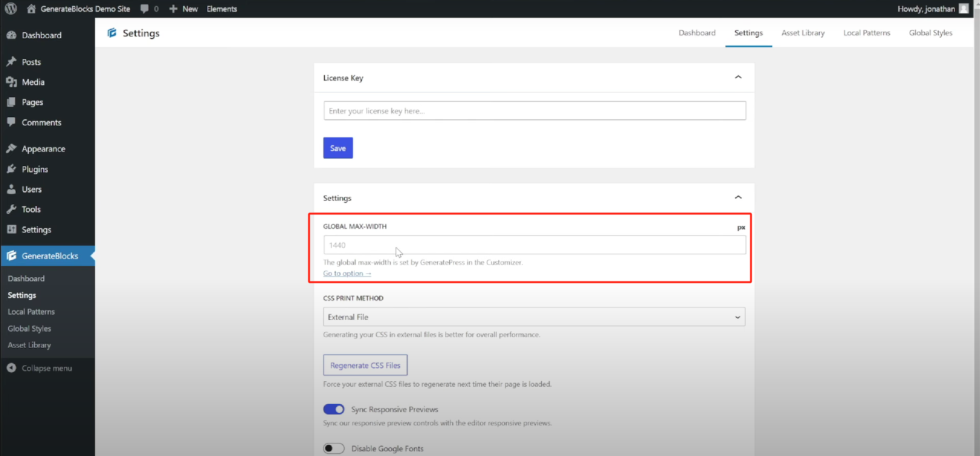Click the Plugins plug icon in the sidebar
Viewport: 980px width, 456px height.
[x=11, y=169]
